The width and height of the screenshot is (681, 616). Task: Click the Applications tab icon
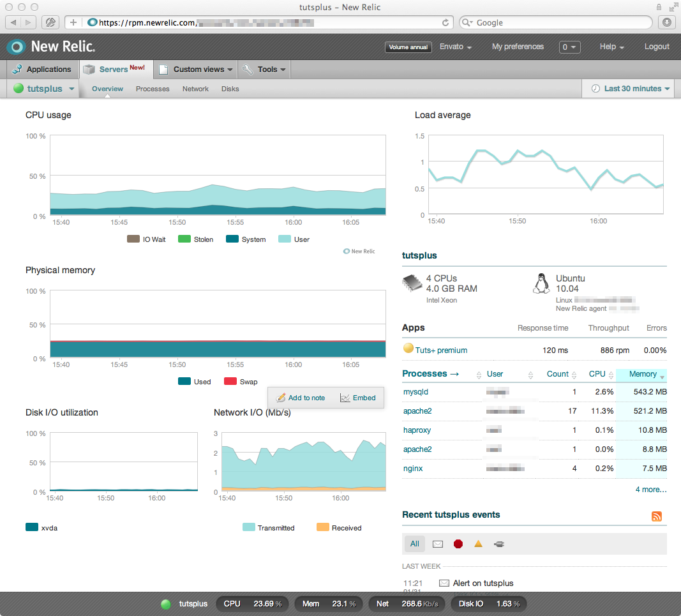[17, 69]
